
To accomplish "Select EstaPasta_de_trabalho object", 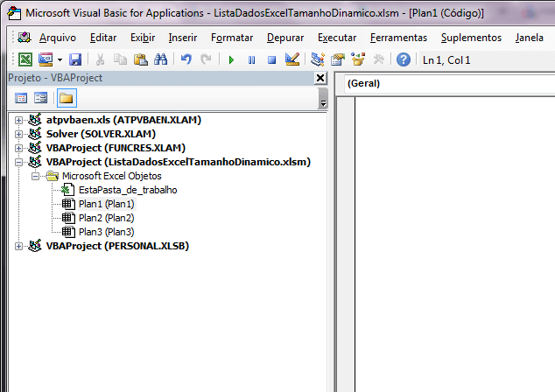I will 128,190.
